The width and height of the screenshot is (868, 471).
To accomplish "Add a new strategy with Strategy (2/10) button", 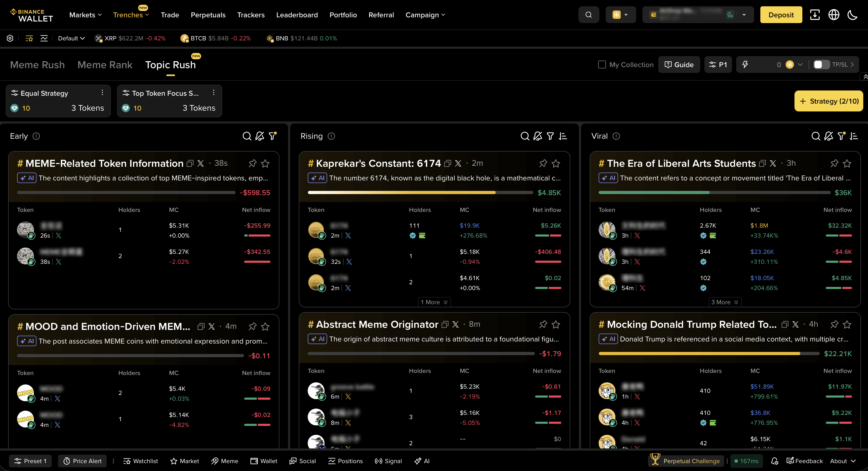I will click(x=829, y=101).
